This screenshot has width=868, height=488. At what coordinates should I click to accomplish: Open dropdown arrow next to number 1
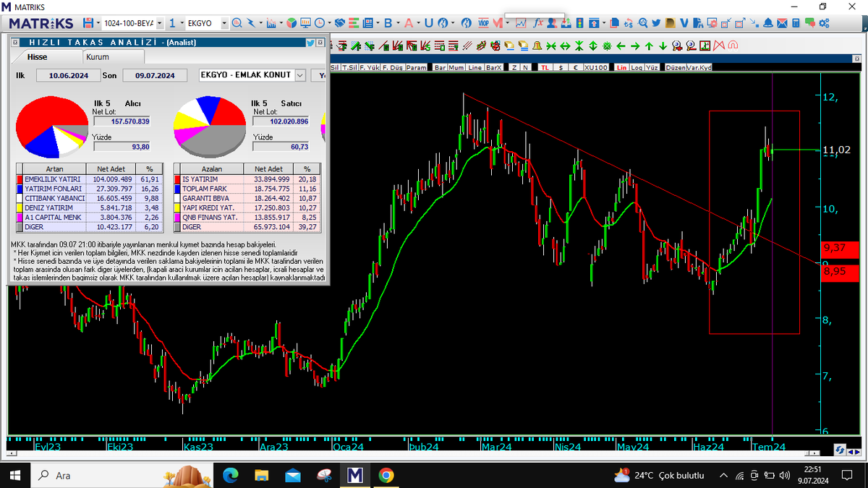pyautogui.click(x=181, y=23)
